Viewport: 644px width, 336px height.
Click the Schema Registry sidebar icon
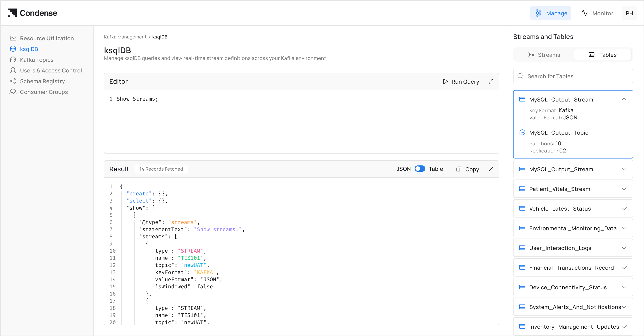tap(13, 81)
